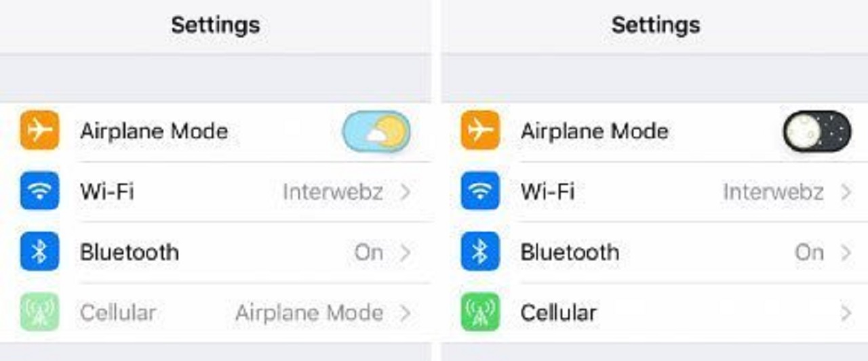Disable Airplane Mode with the sun toggle
Viewport: 868px width, 361px height.
point(376,131)
